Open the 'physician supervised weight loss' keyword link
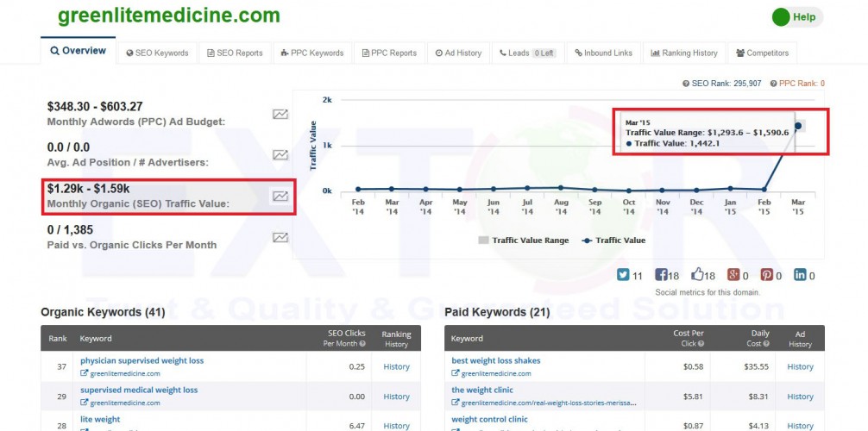 142,360
